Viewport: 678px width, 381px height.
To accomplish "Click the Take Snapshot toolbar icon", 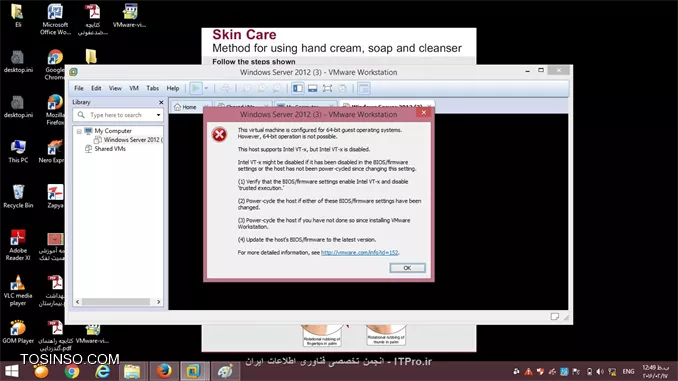I will [x=247, y=88].
